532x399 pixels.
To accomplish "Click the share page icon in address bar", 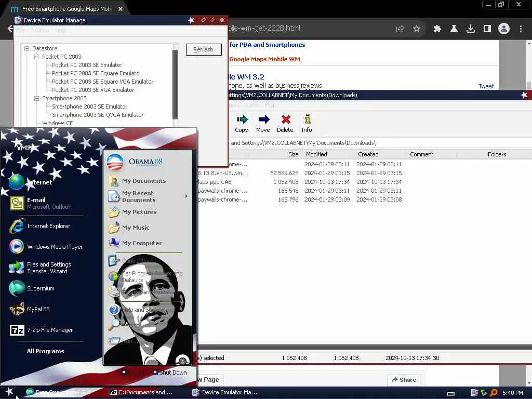I will pos(400,29).
